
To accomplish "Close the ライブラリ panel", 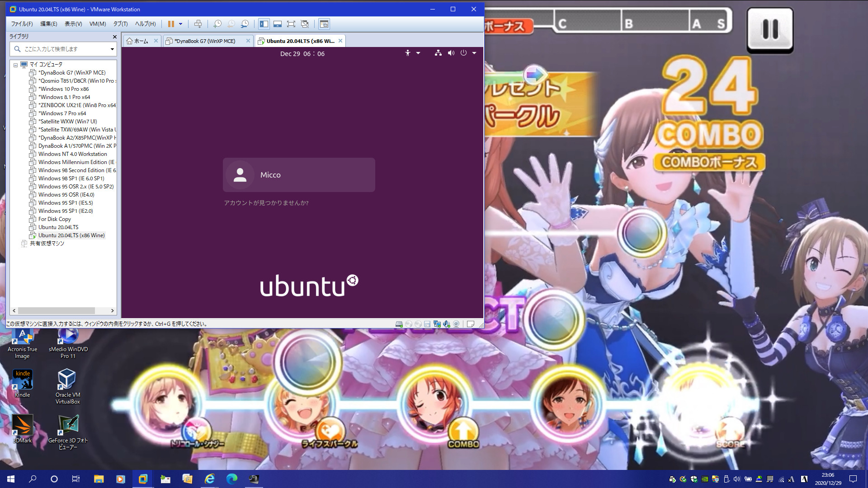I will tap(114, 37).
